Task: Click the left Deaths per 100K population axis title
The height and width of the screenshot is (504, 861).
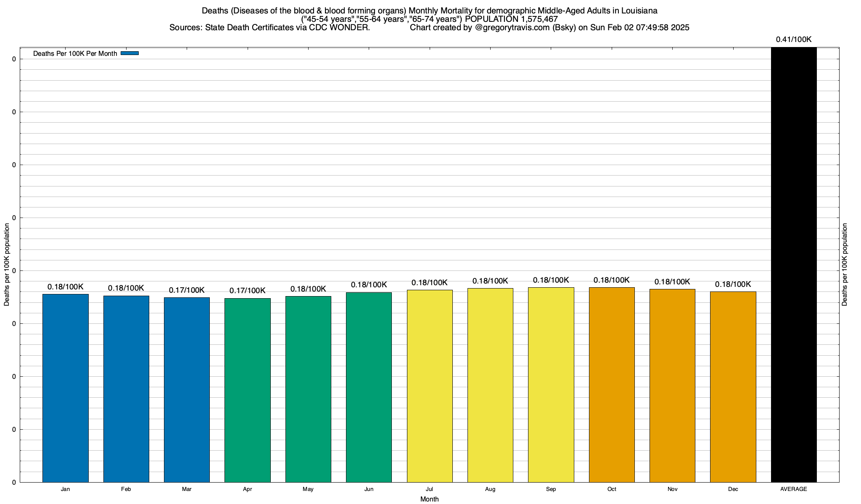Action: tap(7, 265)
